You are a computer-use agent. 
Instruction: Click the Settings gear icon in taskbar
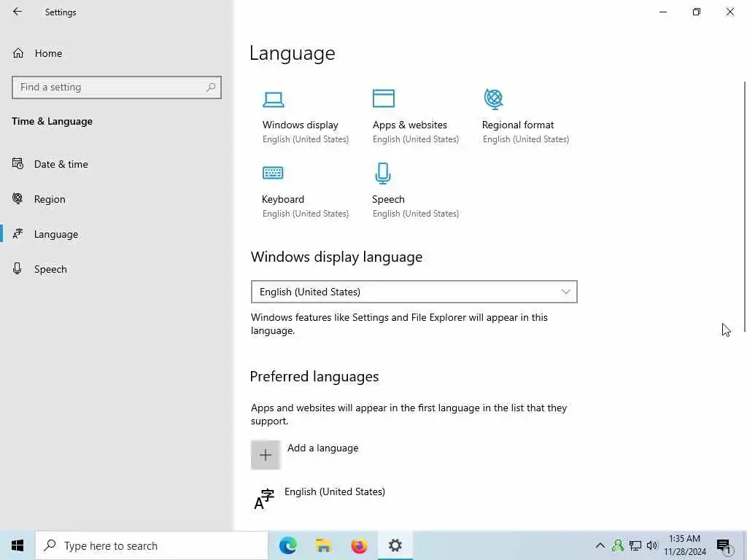click(x=395, y=545)
